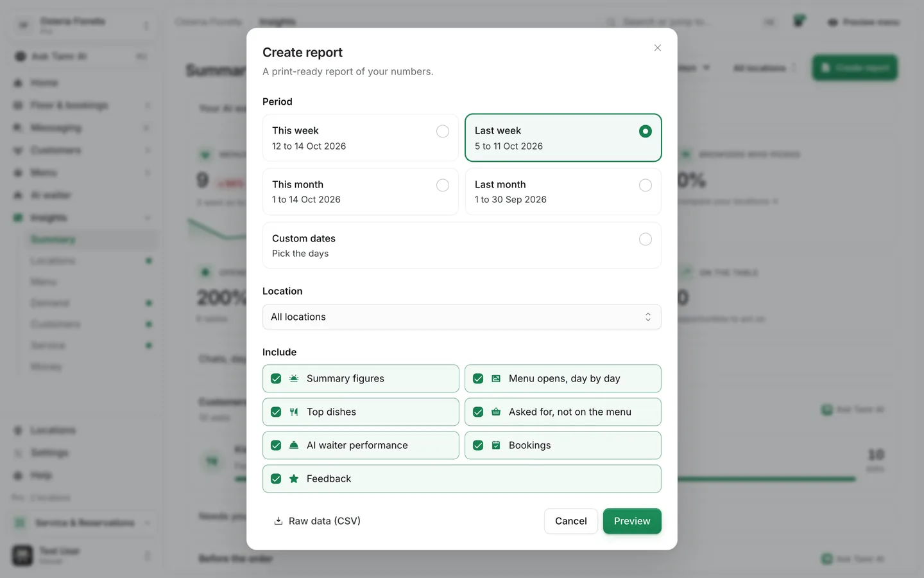924x578 pixels.
Task: Click the date range '1 to 30 Sep 2026'
Action: click(x=511, y=199)
